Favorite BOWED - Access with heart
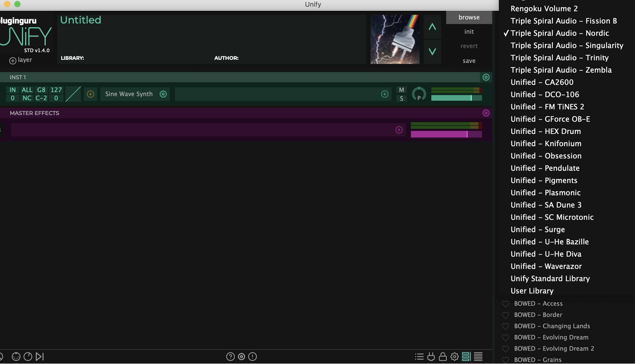Viewport: 635px width, 364px height. tap(505, 304)
